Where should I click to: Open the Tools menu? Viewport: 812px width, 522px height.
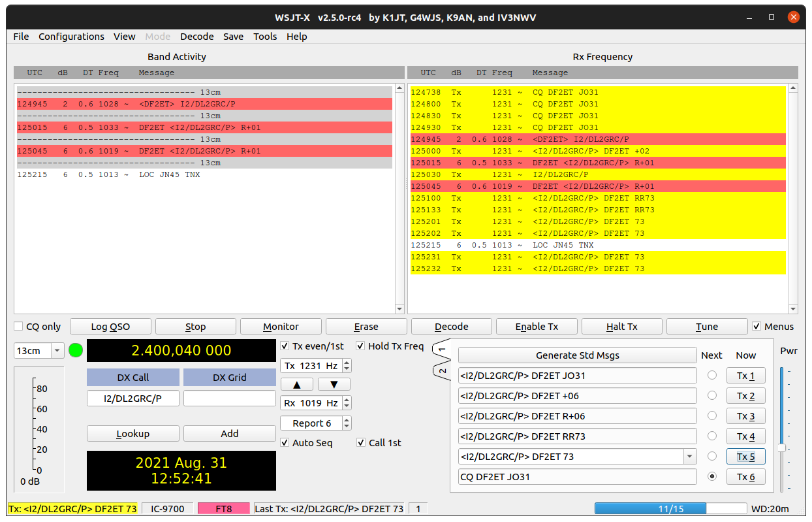pyautogui.click(x=265, y=37)
